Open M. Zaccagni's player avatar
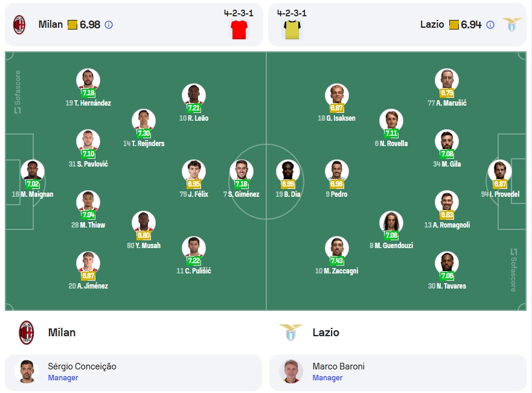Image resolution: width=532 pixels, height=393 pixels. (336, 248)
